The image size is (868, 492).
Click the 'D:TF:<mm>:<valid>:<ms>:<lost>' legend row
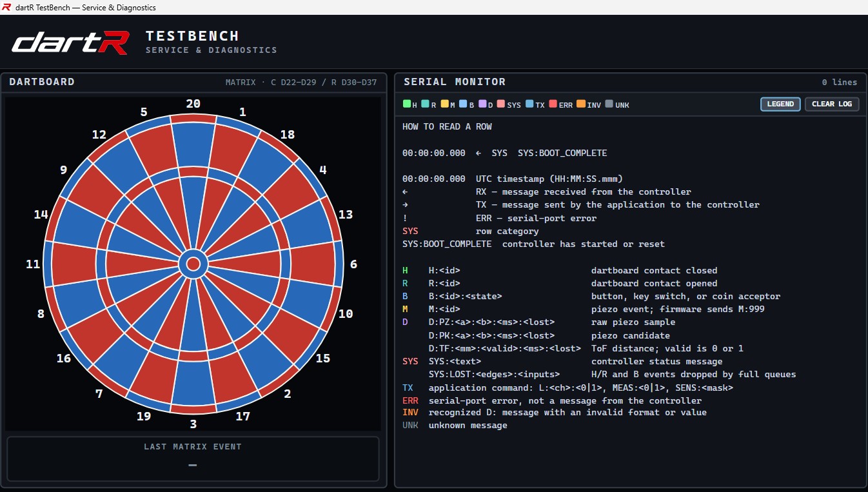click(586, 348)
